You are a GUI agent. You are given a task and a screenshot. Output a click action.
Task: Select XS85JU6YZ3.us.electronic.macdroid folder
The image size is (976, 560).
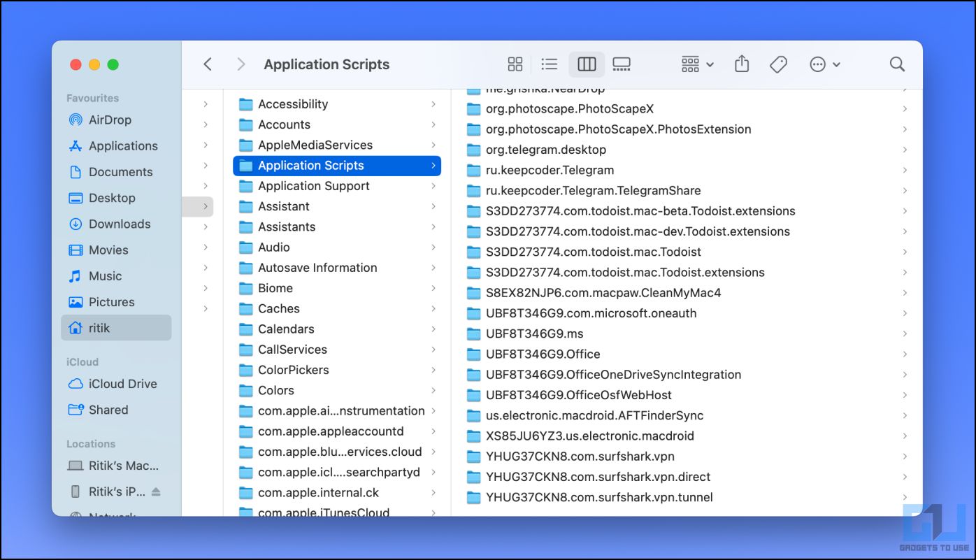pyautogui.click(x=687, y=436)
